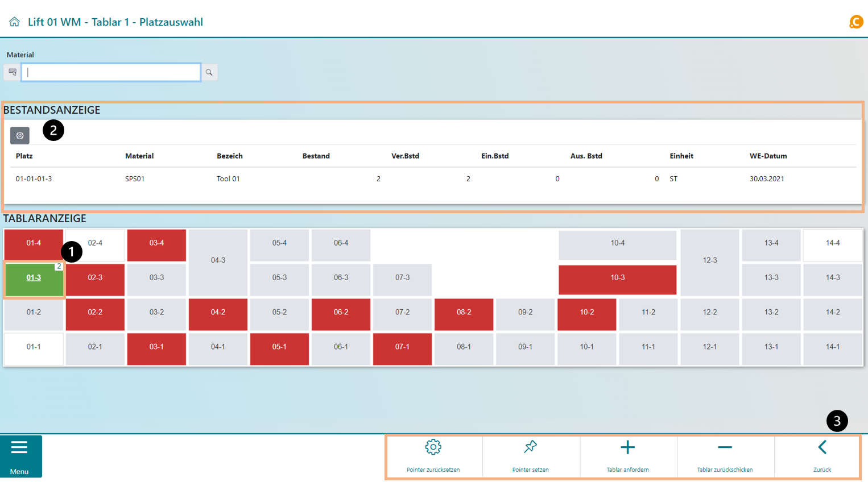Click Pointer zurücksetzen gear button

tap(433, 456)
